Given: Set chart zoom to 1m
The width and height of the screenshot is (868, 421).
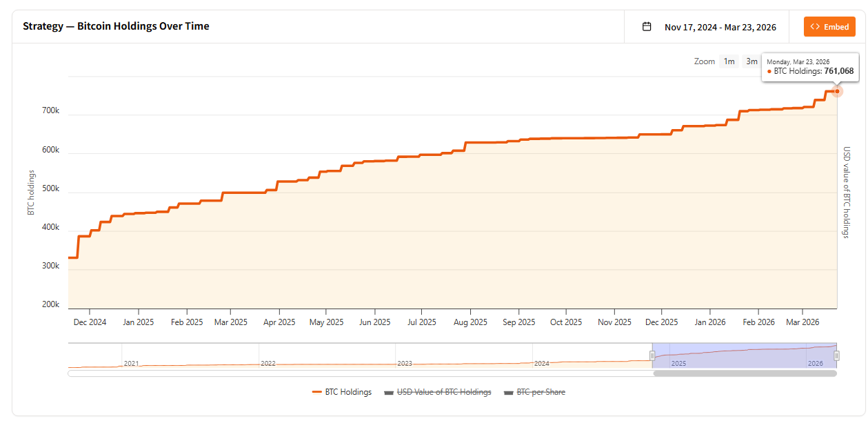Looking at the screenshot, I should pyautogui.click(x=729, y=61).
